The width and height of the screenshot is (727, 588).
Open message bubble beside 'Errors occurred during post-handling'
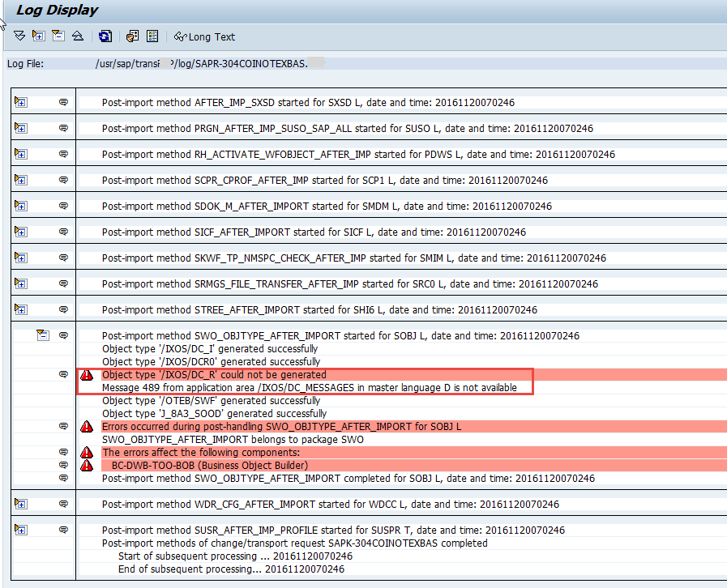[63, 426]
